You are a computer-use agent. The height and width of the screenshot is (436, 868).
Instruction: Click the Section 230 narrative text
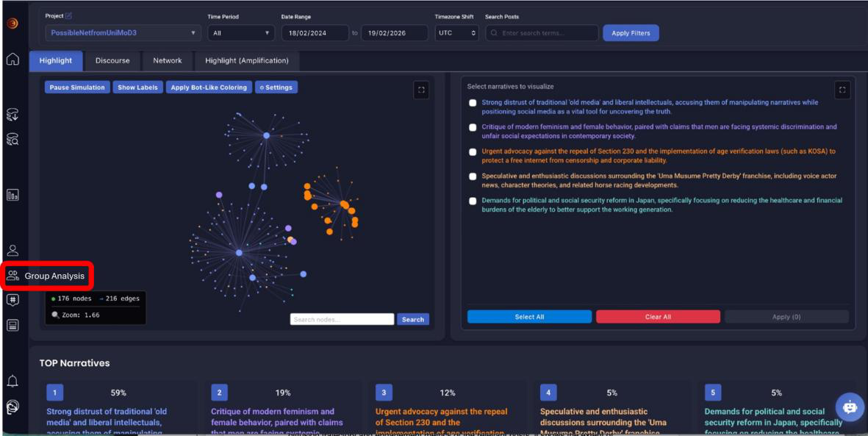click(659, 155)
